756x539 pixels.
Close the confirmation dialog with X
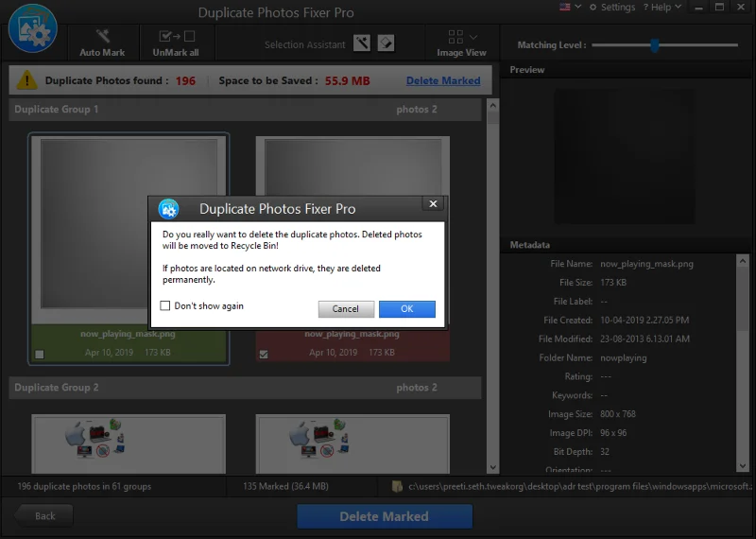click(x=433, y=203)
